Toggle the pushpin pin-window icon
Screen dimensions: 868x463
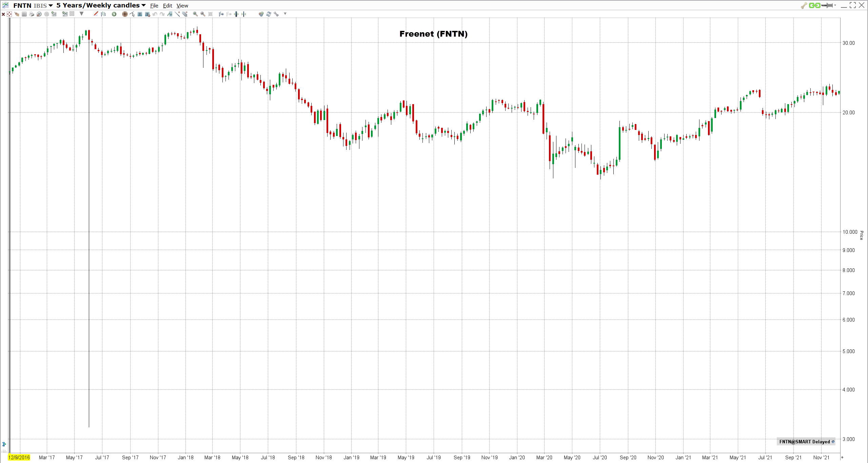coord(827,5)
